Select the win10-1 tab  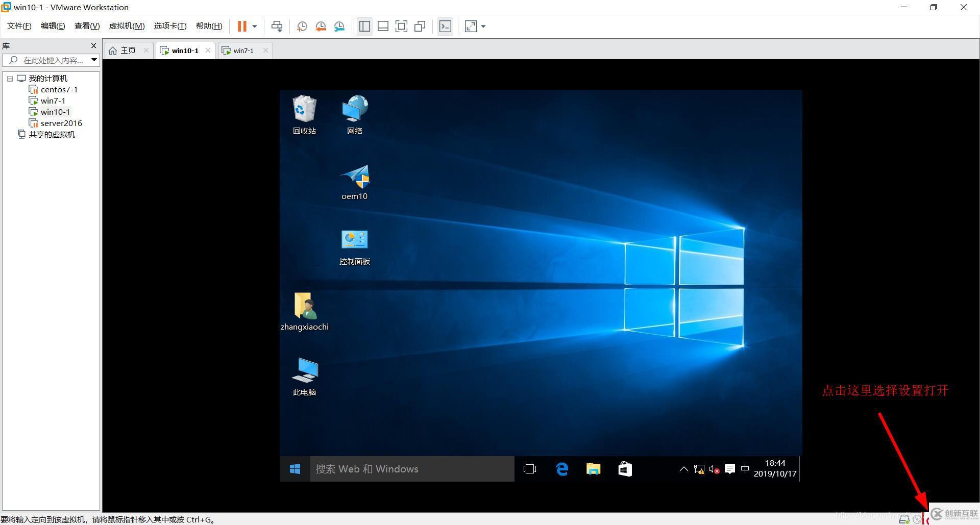[x=185, y=51]
